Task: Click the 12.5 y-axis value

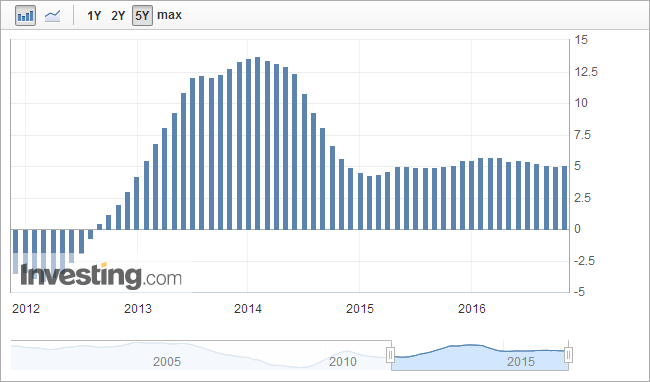Action: tap(586, 72)
